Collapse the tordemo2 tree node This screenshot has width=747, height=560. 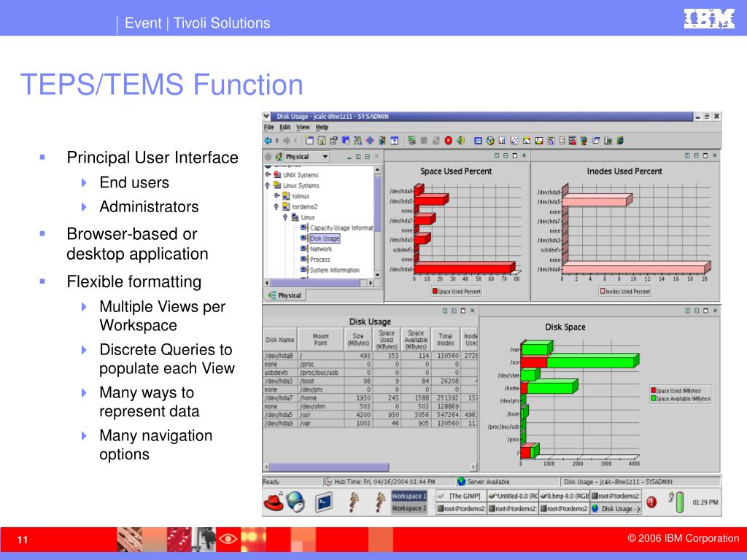coord(276,206)
